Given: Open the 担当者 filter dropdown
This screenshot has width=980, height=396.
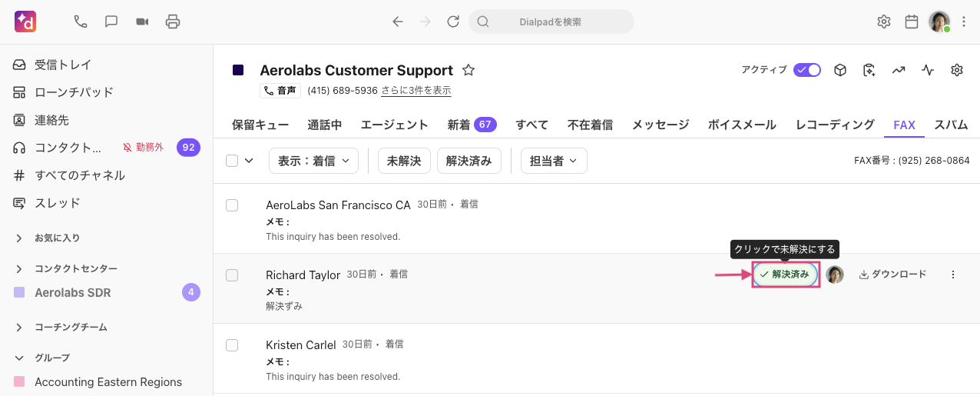Looking at the screenshot, I should pyautogui.click(x=554, y=161).
